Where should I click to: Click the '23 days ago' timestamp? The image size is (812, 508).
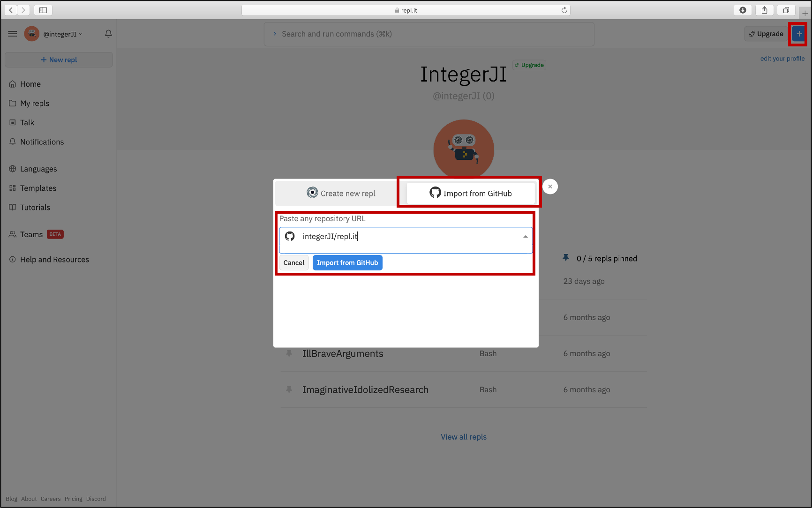pyautogui.click(x=584, y=281)
